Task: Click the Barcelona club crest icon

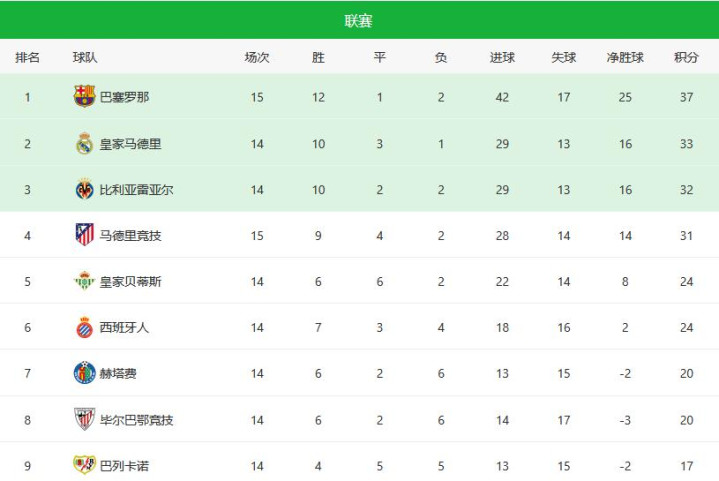Action: coord(84,97)
